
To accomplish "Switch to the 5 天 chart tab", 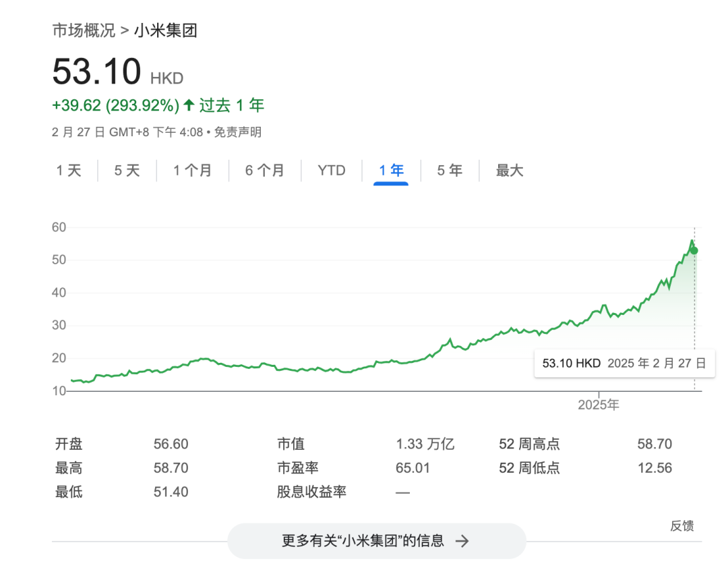I will (127, 171).
